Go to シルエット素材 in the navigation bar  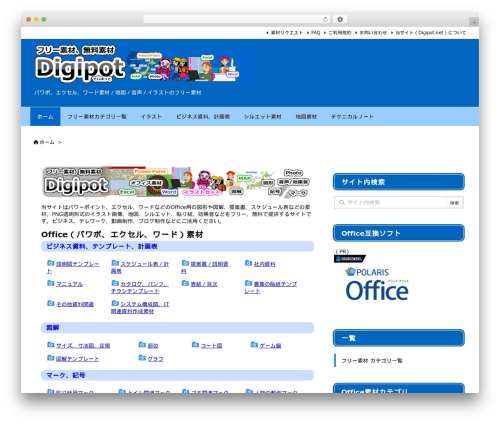coord(262,117)
